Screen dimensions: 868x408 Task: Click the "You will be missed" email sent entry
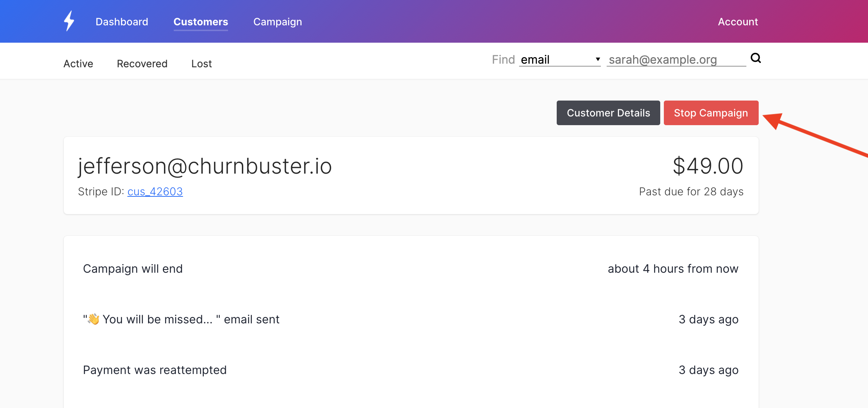181,319
